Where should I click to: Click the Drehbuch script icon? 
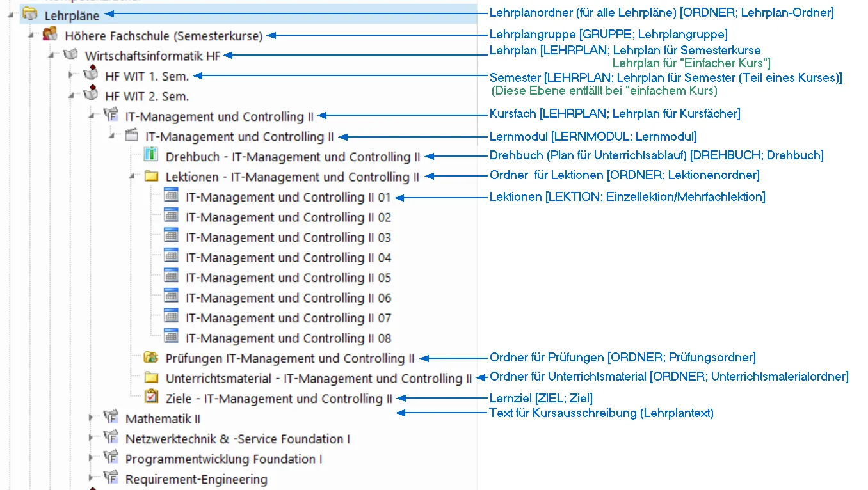[x=151, y=155]
